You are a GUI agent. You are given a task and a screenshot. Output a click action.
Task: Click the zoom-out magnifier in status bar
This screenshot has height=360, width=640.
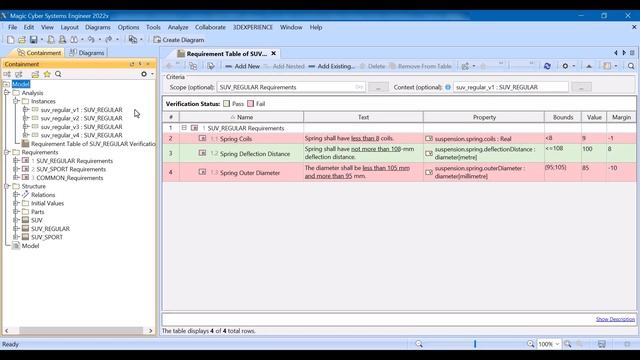pyautogui.click(x=419, y=344)
